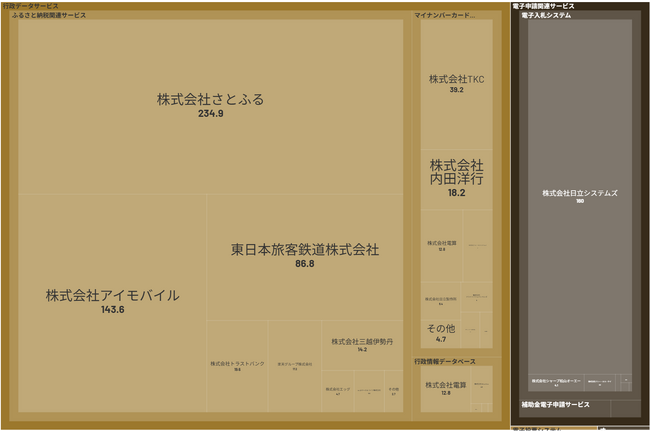
Task: Select 株式会社電算 under 行政情報データベース
Action: click(445, 388)
